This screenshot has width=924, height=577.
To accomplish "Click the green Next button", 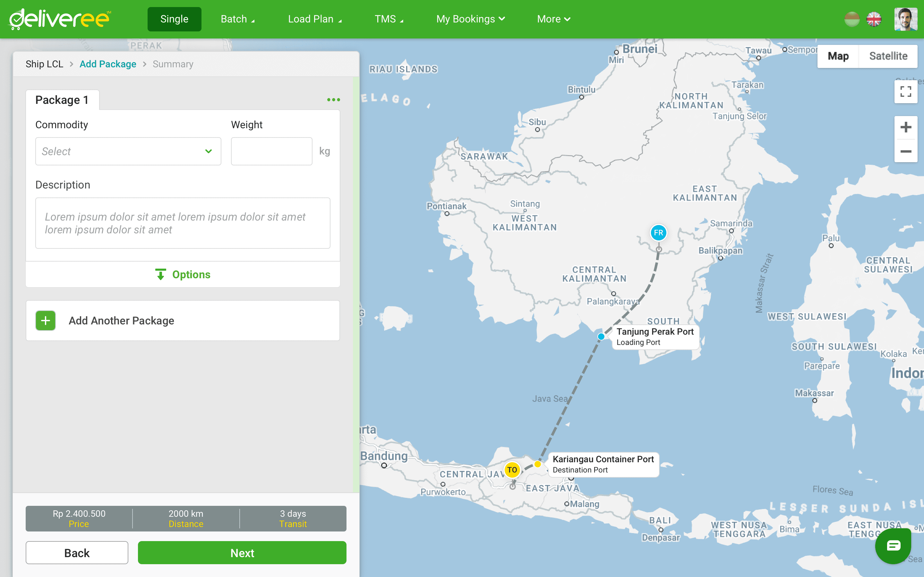I will 242,553.
